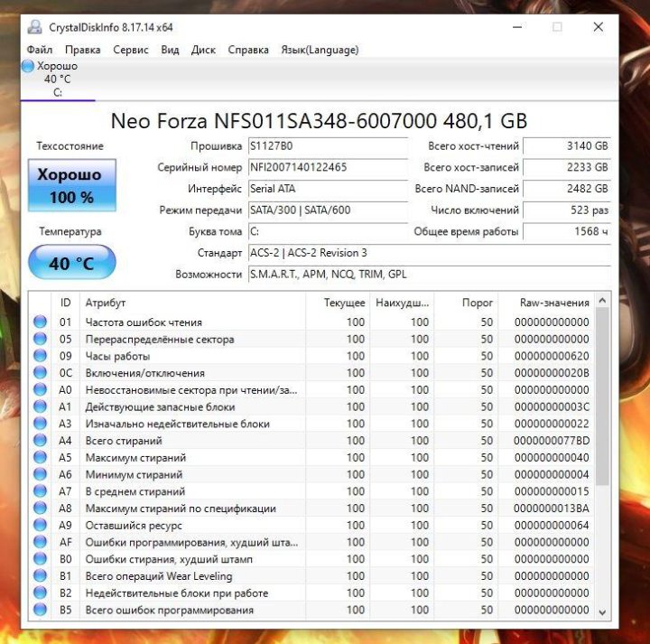Click the Хорошо 100 % health status button
650x644 pixels.
71,186
